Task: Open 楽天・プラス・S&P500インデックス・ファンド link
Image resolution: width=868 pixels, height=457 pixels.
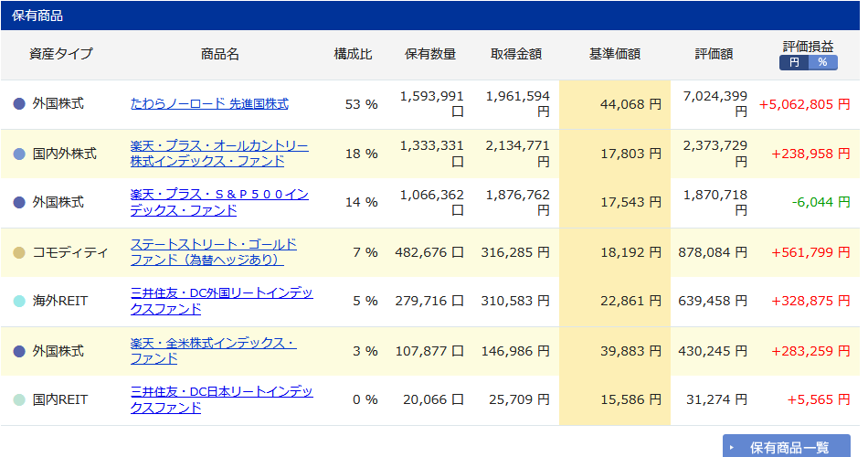Action: [219, 202]
